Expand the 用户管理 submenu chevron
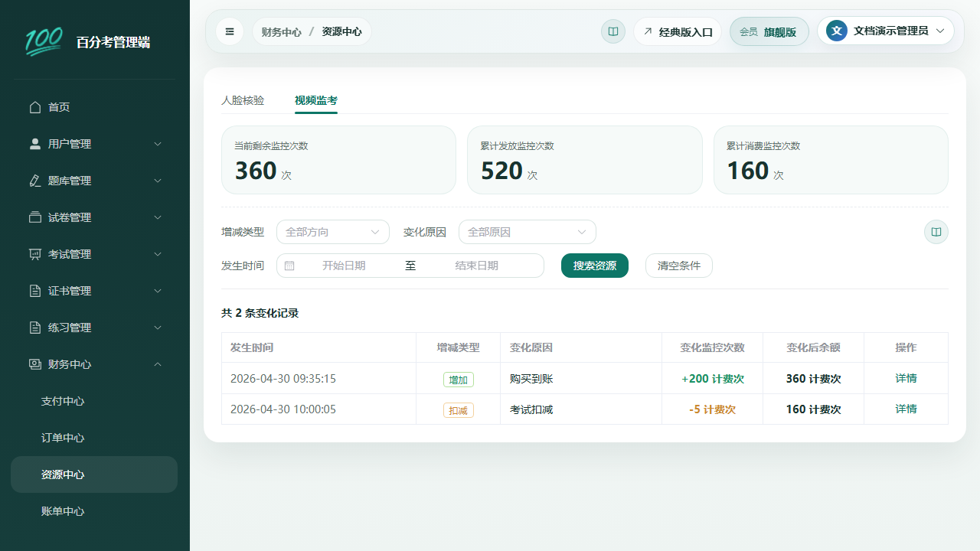The image size is (980, 551). click(x=158, y=144)
